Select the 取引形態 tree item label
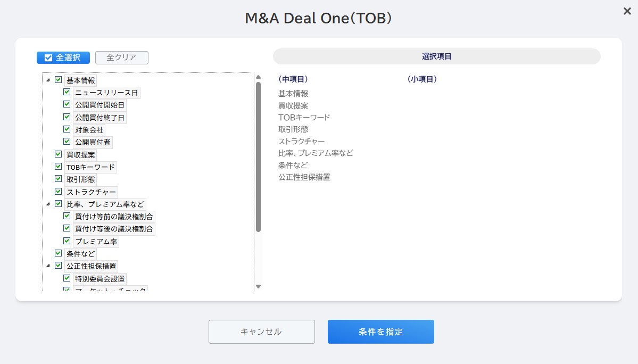 tap(80, 179)
